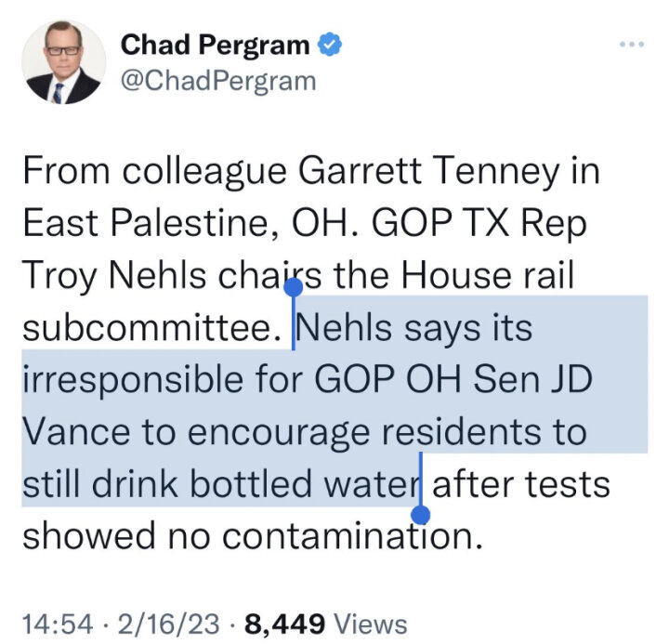Screen dimensions: 669x644
Task: Open the three-dot more options menu
Action: 631,44
